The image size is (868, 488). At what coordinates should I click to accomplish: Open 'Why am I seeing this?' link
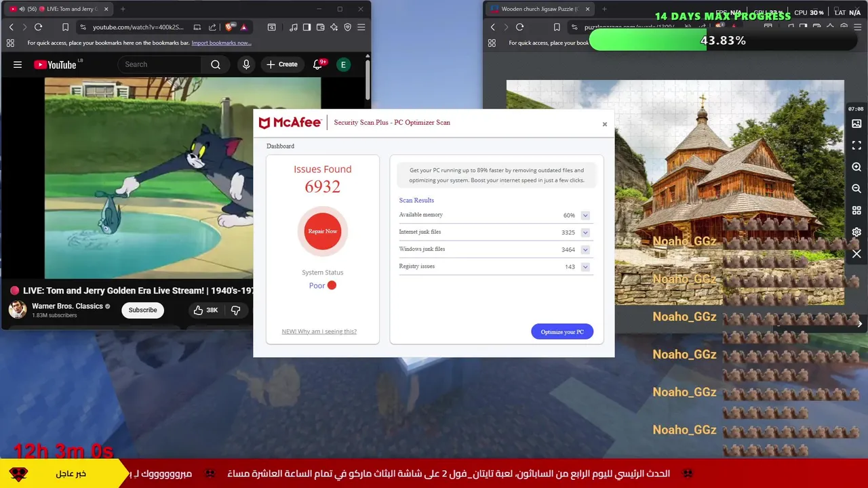[319, 331]
